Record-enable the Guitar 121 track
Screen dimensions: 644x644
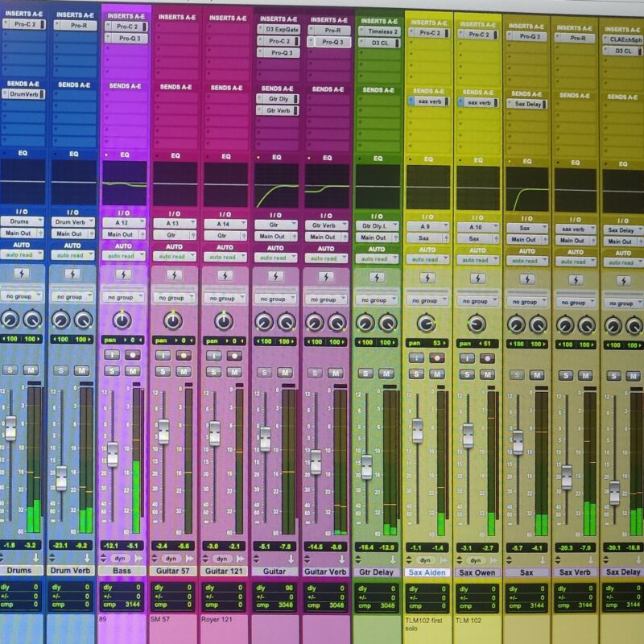point(234,356)
